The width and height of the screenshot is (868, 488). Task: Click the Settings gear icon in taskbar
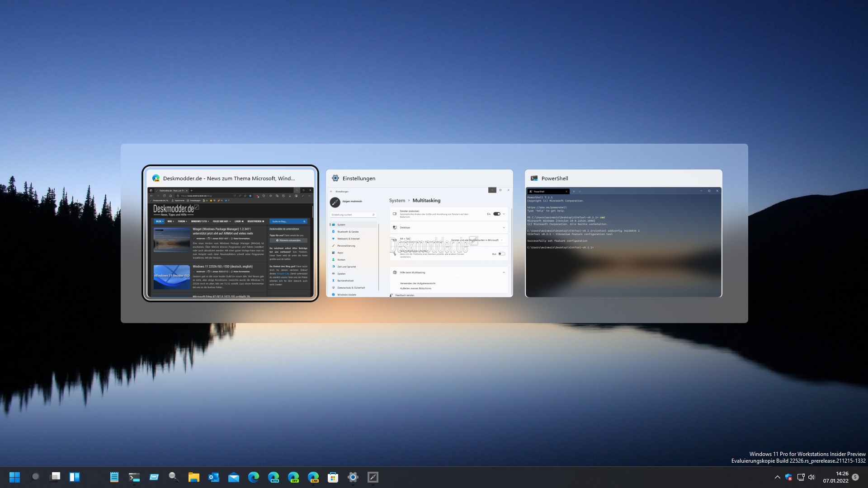[x=353, y=477]
